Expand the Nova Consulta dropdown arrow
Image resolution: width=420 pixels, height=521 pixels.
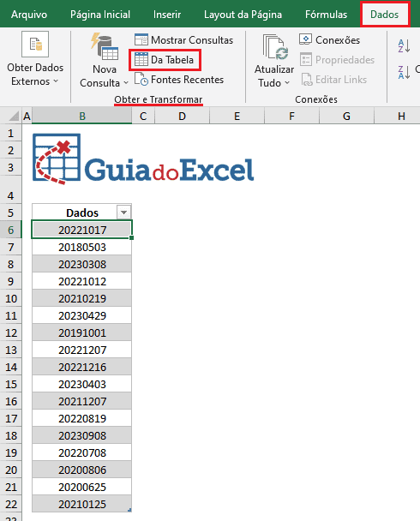click(126, 83)
